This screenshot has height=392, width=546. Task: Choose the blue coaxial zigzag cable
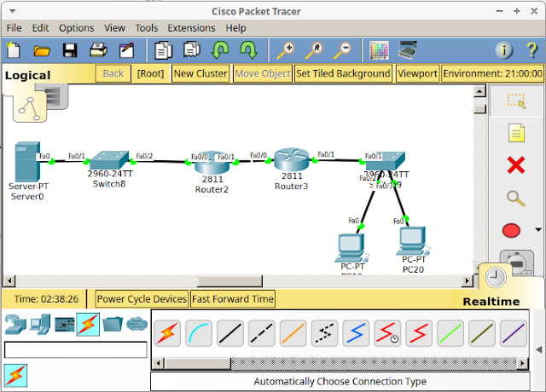(x=356, y=333)
